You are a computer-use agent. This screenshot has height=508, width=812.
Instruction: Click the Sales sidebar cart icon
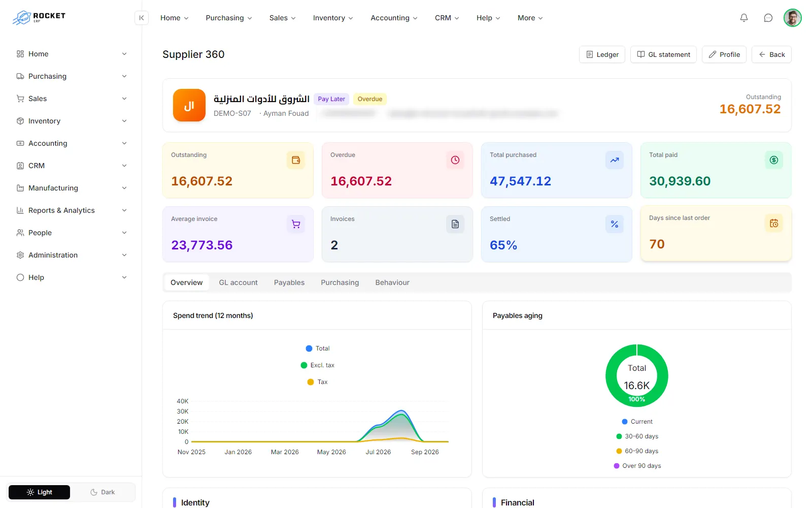point(20,99)
